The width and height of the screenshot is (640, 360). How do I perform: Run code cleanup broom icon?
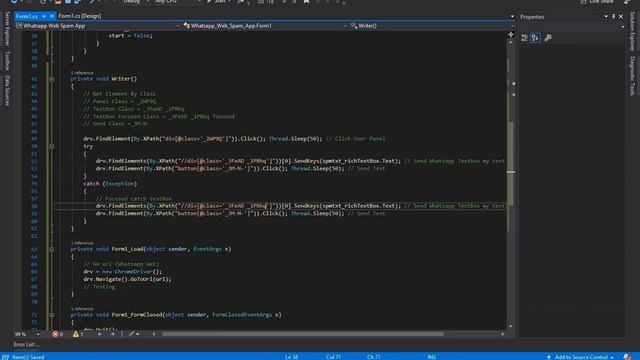click(x=131, y=334)
